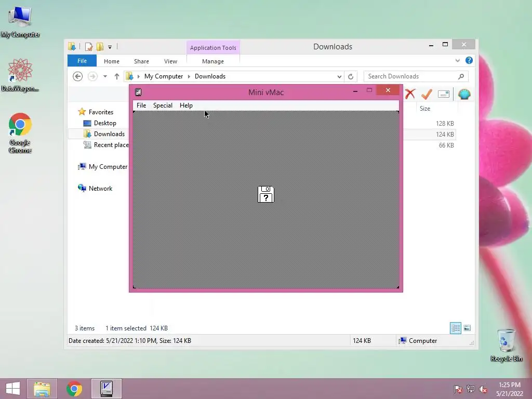Sort by the Size column header
532x399 pixels.
click(425, 109)
